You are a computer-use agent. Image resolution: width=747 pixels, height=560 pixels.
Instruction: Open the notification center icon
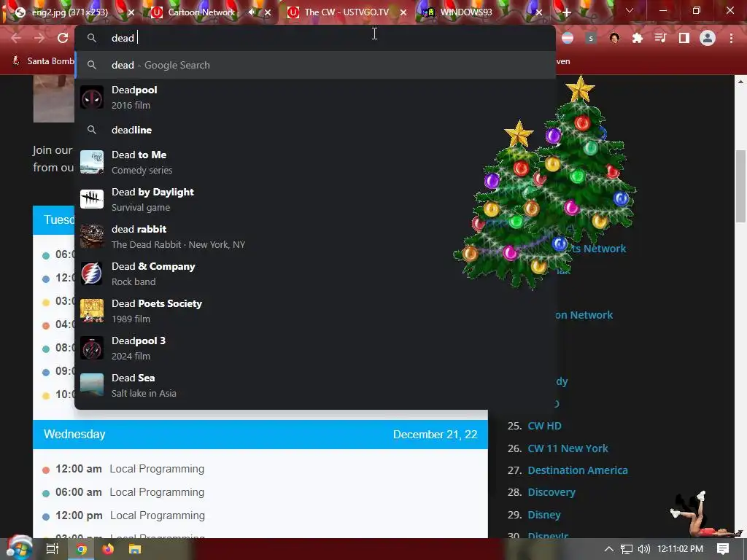tap(723, 549)
